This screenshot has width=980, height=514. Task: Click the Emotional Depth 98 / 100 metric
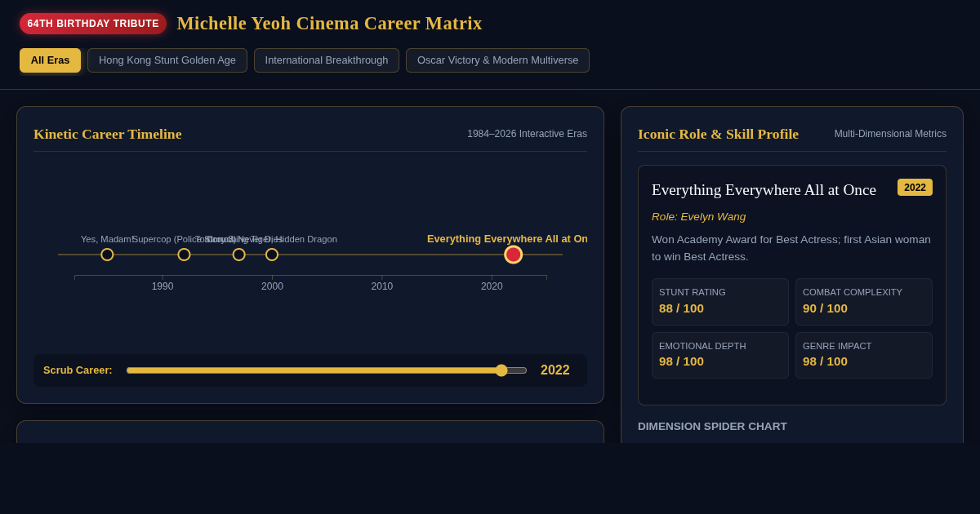pyautogui.click(x=720, y=355)
